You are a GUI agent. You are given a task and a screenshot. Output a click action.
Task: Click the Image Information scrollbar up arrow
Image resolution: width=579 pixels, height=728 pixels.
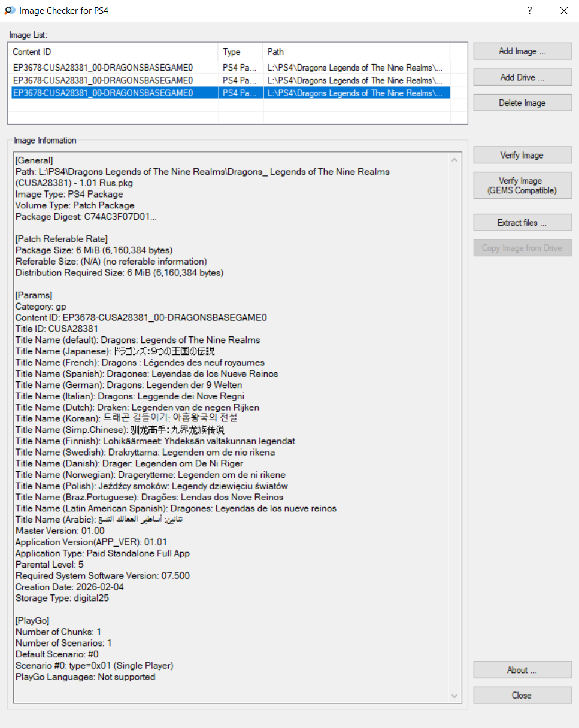tap(456, 160)
